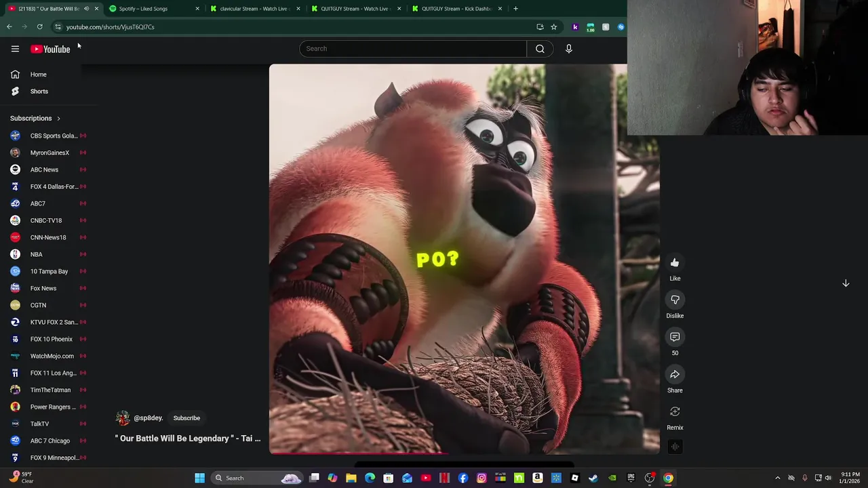Click the Windows taskbar Search box

tap(256, 478)
